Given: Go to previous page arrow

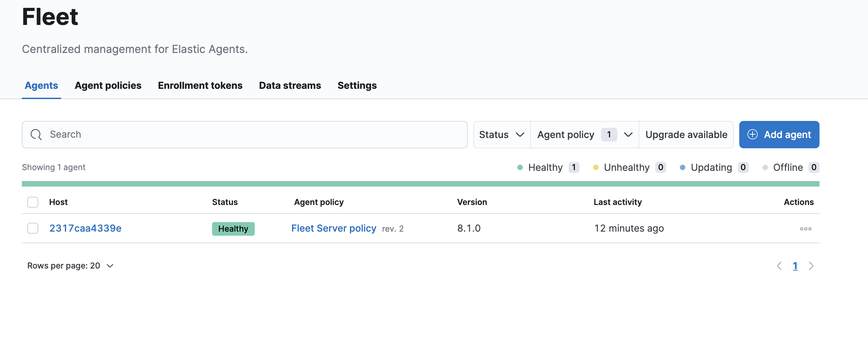Looking at the screenshot, I should (779, 266).
